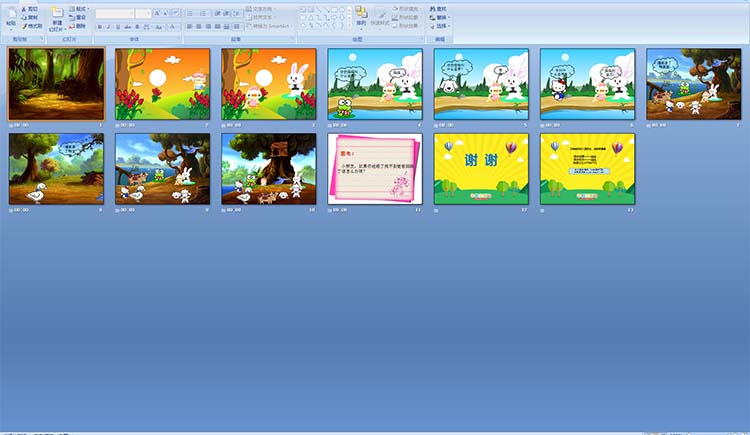Select slide 4, the frog by the river

click(375, 84)
